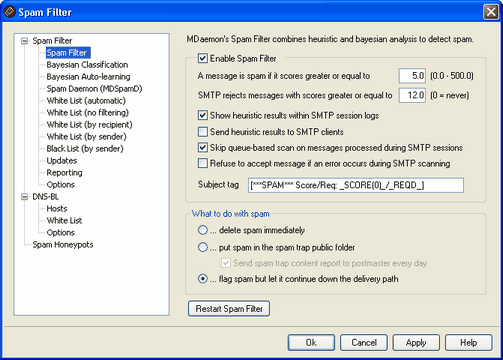Image resolution: width=503 pixels, height=360 pixels.
Task: Open Spam Daemon (MDSpamD) page
Action: pyautogui.click(x=94, y=89)
